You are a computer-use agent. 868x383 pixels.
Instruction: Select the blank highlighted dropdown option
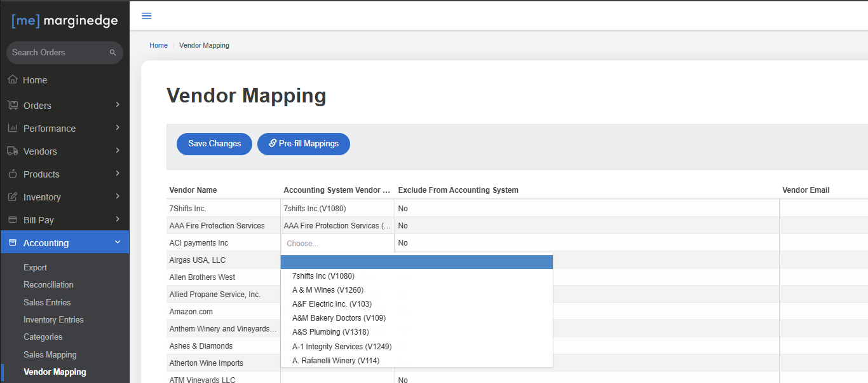click(417, 262)
